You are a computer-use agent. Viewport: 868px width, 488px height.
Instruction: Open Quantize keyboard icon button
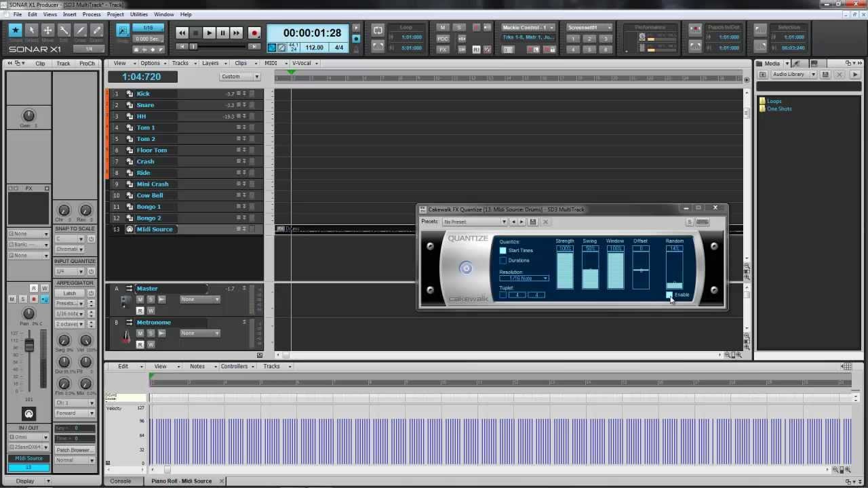pyautogui.click(x=703, y=222)
